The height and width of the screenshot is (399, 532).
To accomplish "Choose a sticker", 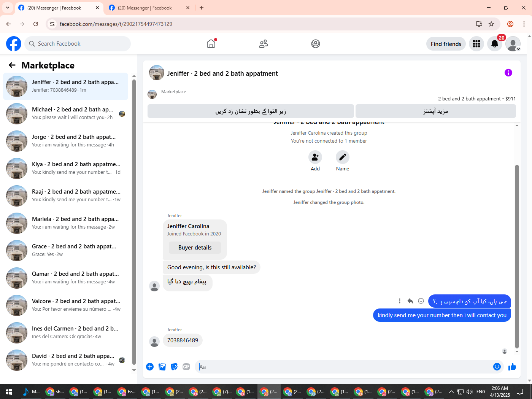I will pyautogui.click(x=174, y=367).
